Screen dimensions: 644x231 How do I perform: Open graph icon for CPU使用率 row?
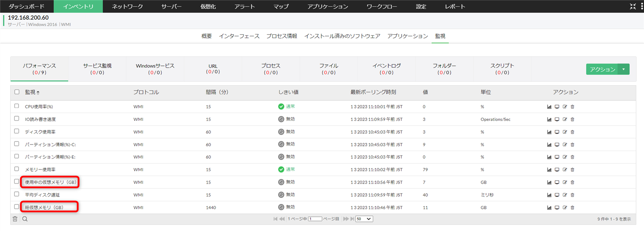click(x=549, y=107)
